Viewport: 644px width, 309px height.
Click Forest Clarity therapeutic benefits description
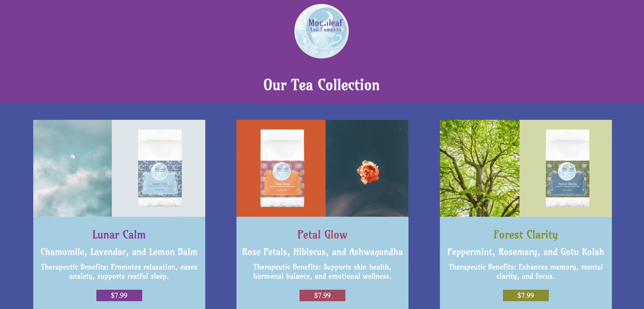pos(526,271)
